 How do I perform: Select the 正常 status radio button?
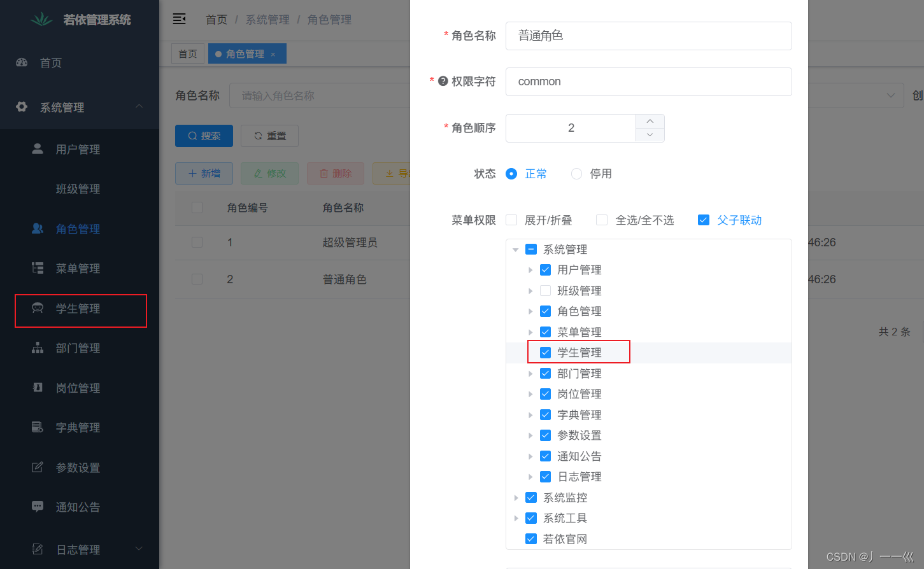coord(511,174)
